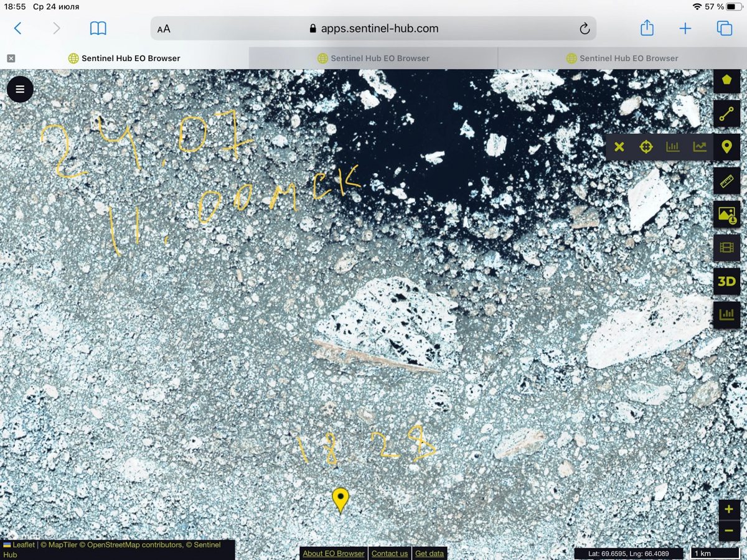Zoom out with the minus button
The width and height of the screenshot is (747, 560).
[729, 531]
